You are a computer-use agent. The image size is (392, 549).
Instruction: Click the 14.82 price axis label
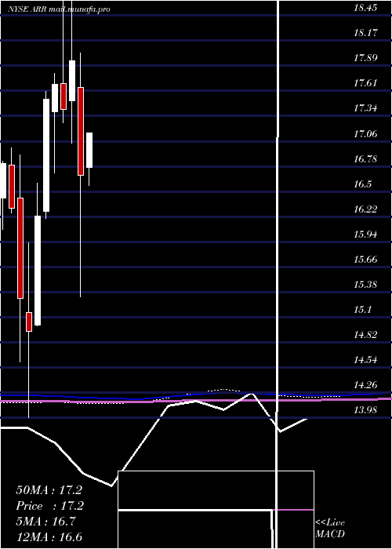[x=365, y=335]
